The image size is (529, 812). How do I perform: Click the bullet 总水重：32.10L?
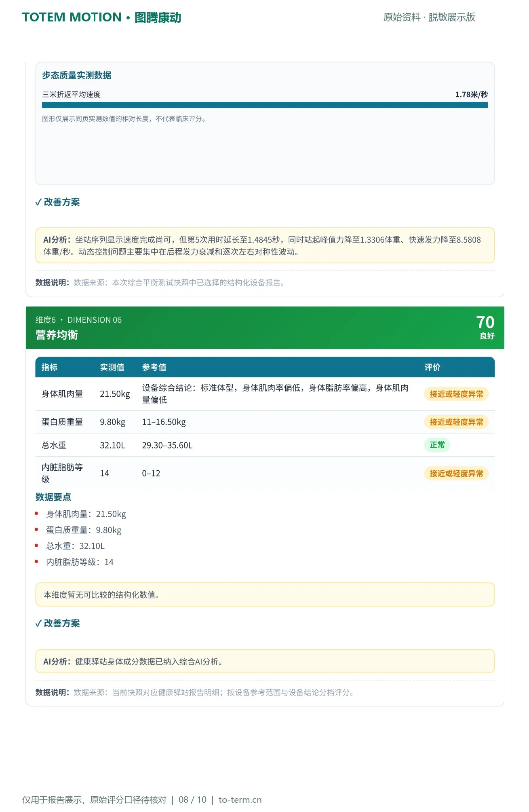coord(75,546)
